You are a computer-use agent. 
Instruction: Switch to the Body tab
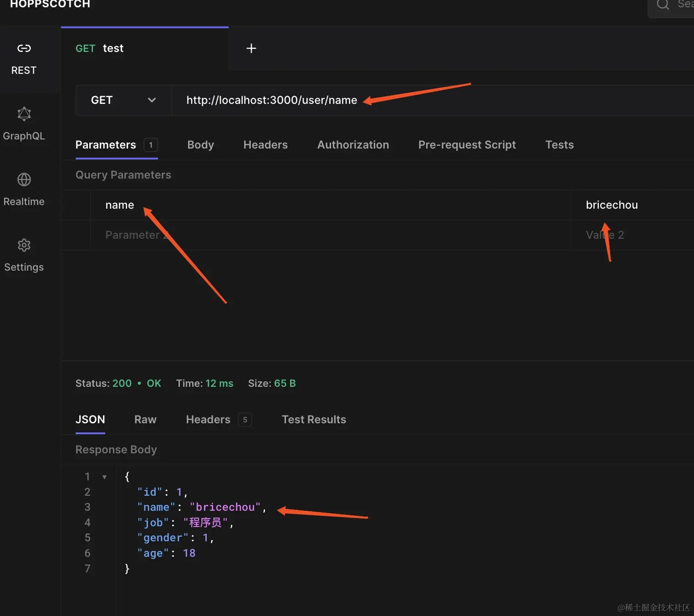201,145
